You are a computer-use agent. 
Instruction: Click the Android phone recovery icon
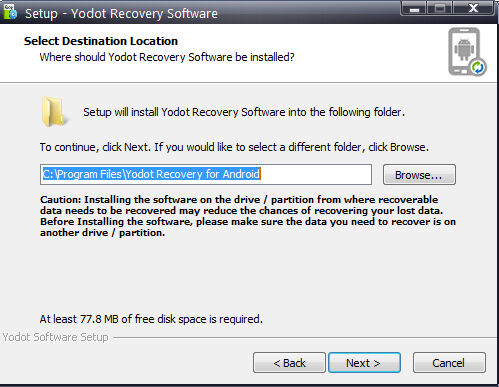coord(467,52)
